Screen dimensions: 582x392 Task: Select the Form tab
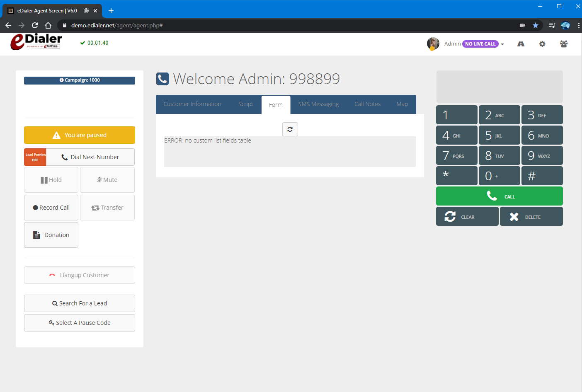[276, 105]
